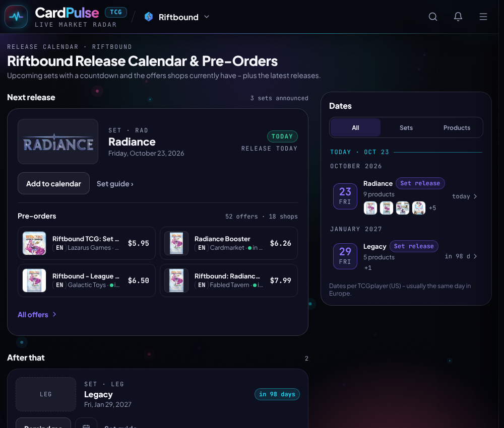Click the 3 sets announced text
The width and height of the screenshot is (504, 428).
tap(279, 98)
